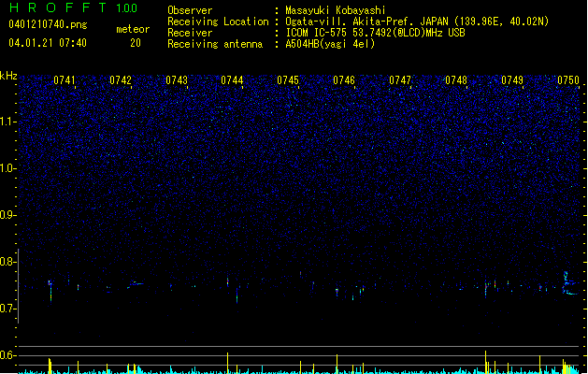Image resolution: width=588 pixels, height=374 pixels.
Task: Click observer name Masayuki Kobayashi
Action: pos(336,10)
